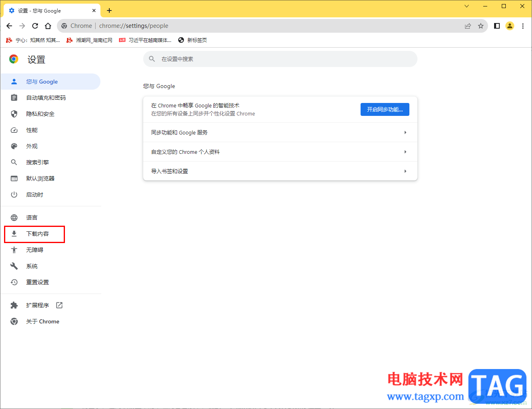
Task: Expand 自定义您的 Chrome 个人资料
Action: (280, 151)
